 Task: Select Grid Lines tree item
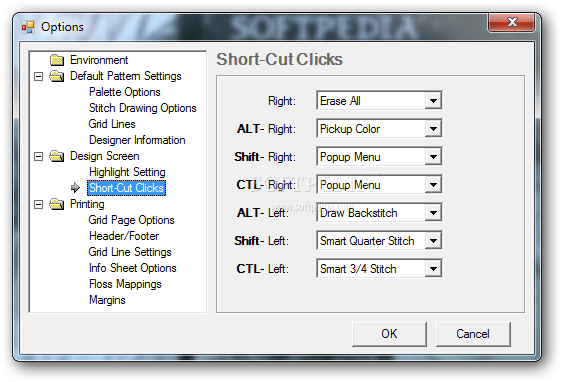tap(112, 124)
